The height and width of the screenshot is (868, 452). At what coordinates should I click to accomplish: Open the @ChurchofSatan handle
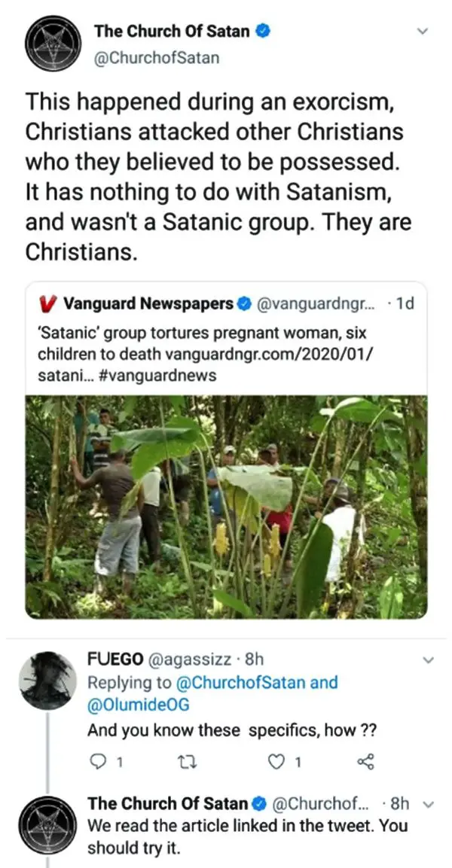[157, 56]
